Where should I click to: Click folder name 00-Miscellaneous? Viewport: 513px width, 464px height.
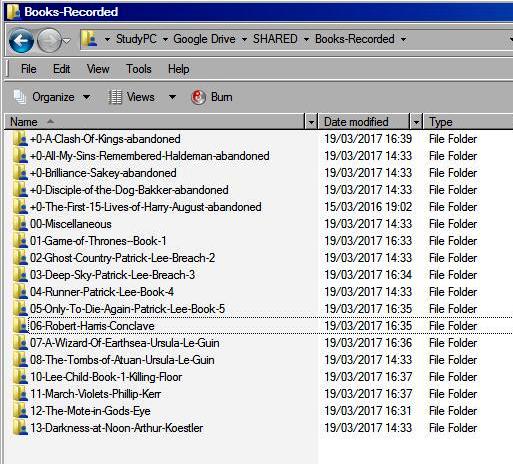[x=71, y=224]
